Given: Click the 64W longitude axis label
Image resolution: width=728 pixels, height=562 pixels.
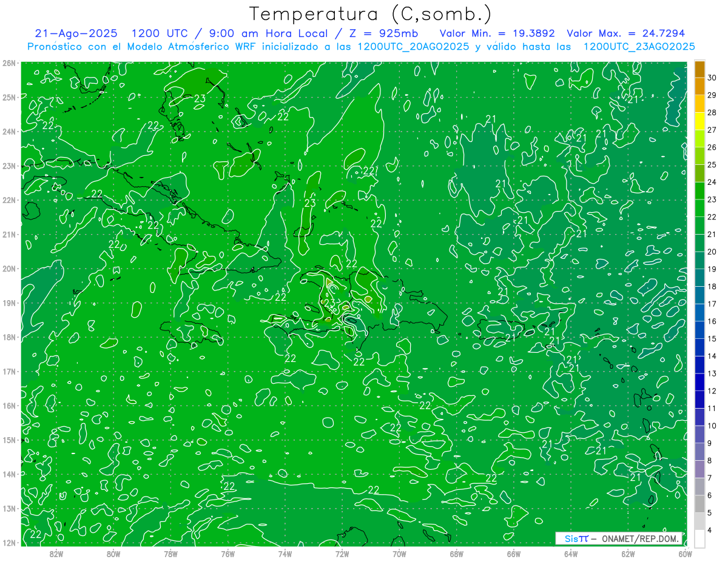Looking at the screenshot, I should pos(571,554).
